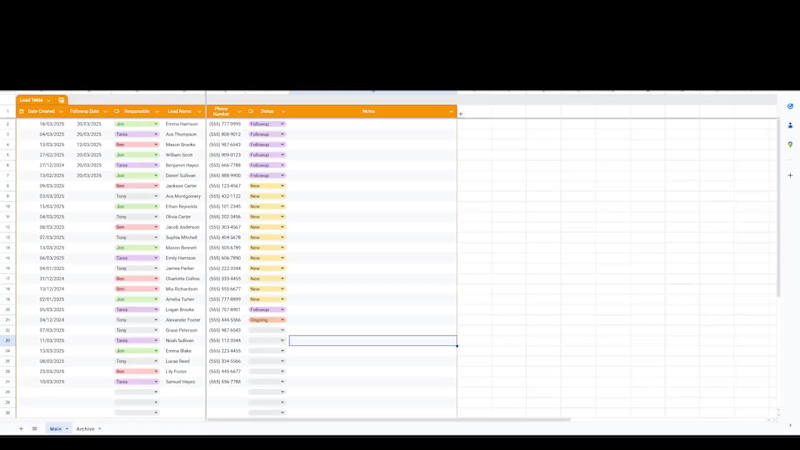Select phone number (555) 123-4567
This screenshot has height=450, width=800.
click(x=225, y=186)
